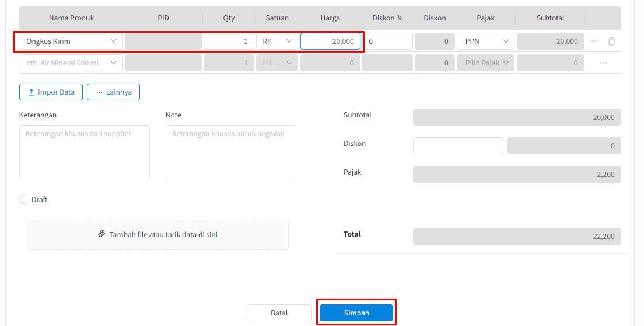
Task: Click the PID field of Ongkos Kirim row
Action: click(x=163, y=41)
